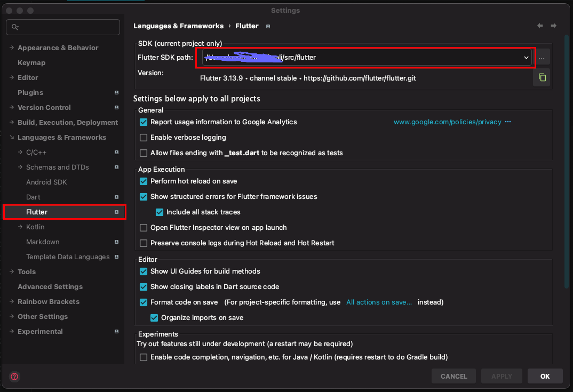Open the Flutter SDK path dropdown
573x392 pixels.
click(526, 58)
